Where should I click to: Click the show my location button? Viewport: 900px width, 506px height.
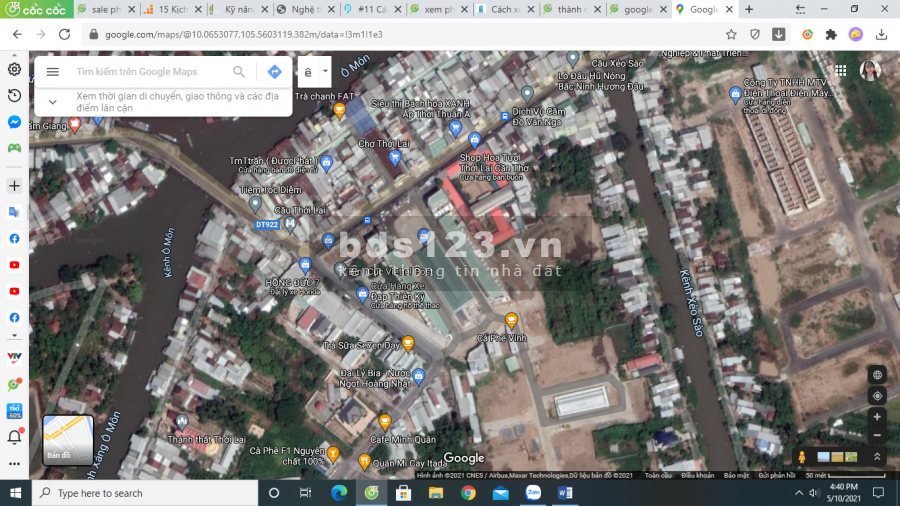877,396
